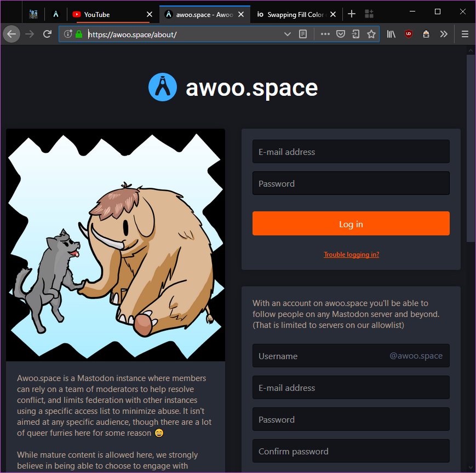This screenshot has width=476, height=473.
Task: Open the page actions ellipsis menu
Action: point(325,34)
